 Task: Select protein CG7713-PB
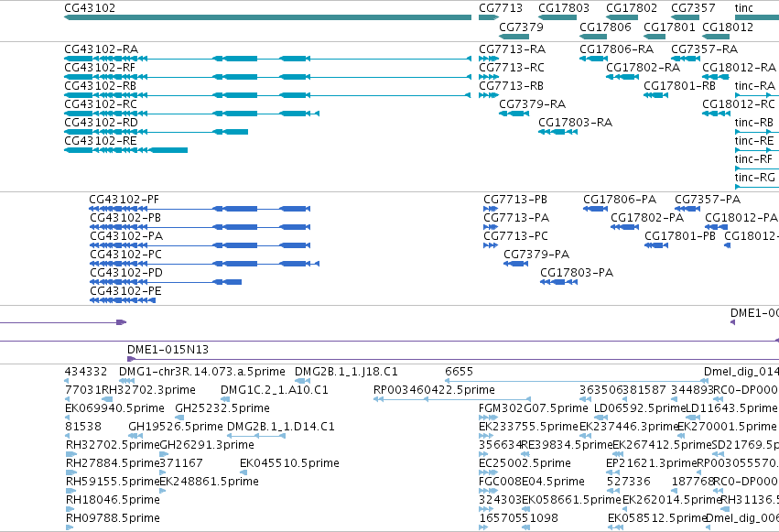pyautogui.click(x=491, y=209)
